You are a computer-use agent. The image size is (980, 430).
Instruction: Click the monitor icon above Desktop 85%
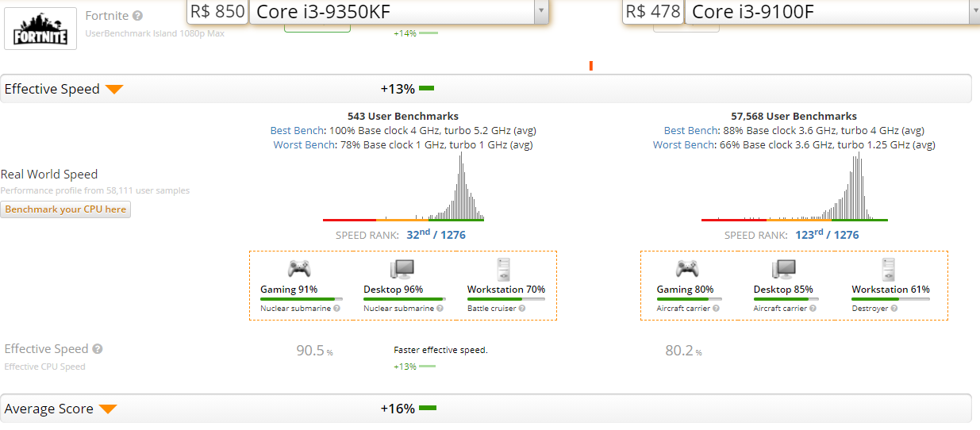pyautogui.click(x=784, y=268)
